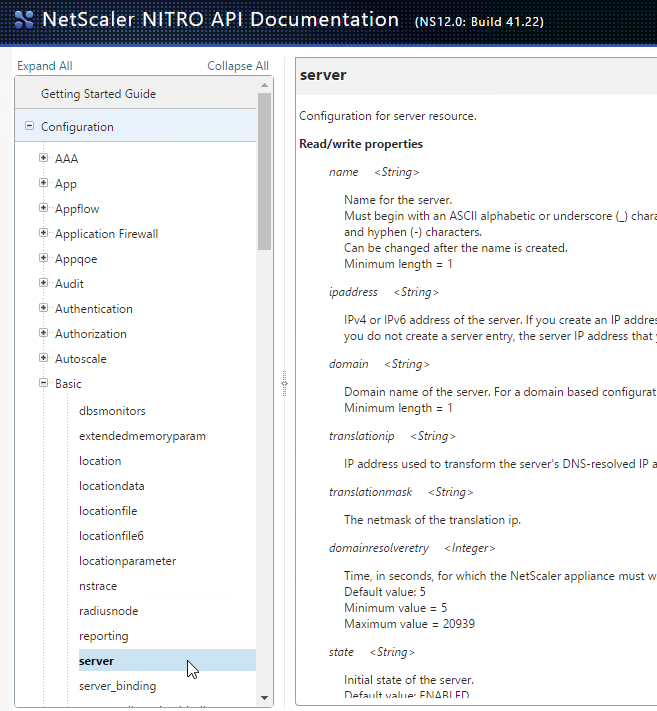Select the Configuration section header label
657x711 pixels.
77,127
